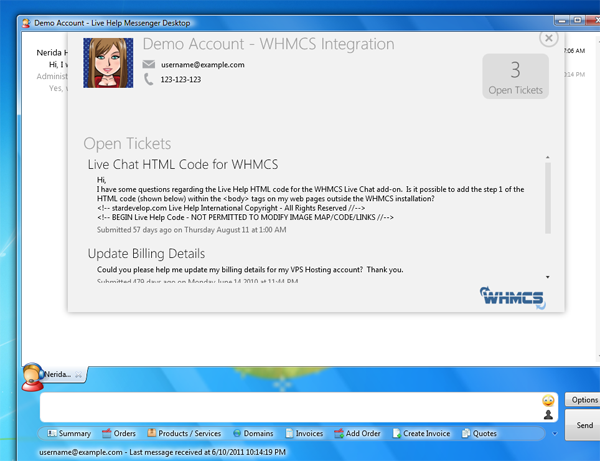Open the Quotes toolbar item

tap(479, 433)
